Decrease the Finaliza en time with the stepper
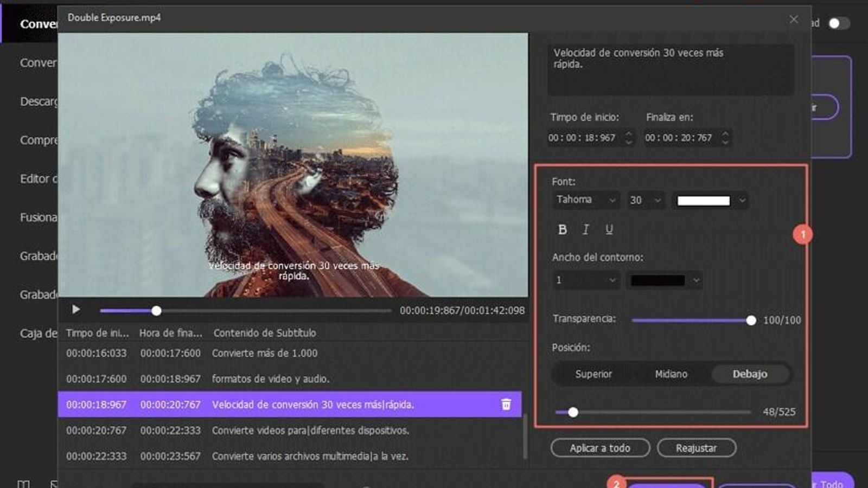The width and height of the screenshot is (868, 488). pyautogui.click(x=724, y=142)
